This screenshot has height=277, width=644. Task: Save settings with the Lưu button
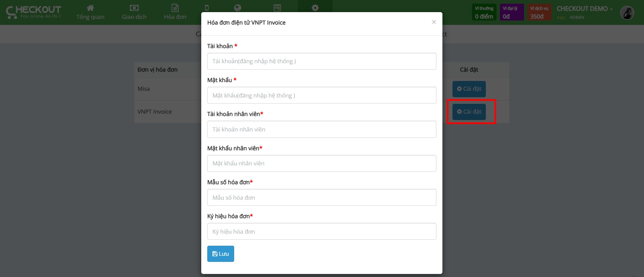tap(220, 254)
